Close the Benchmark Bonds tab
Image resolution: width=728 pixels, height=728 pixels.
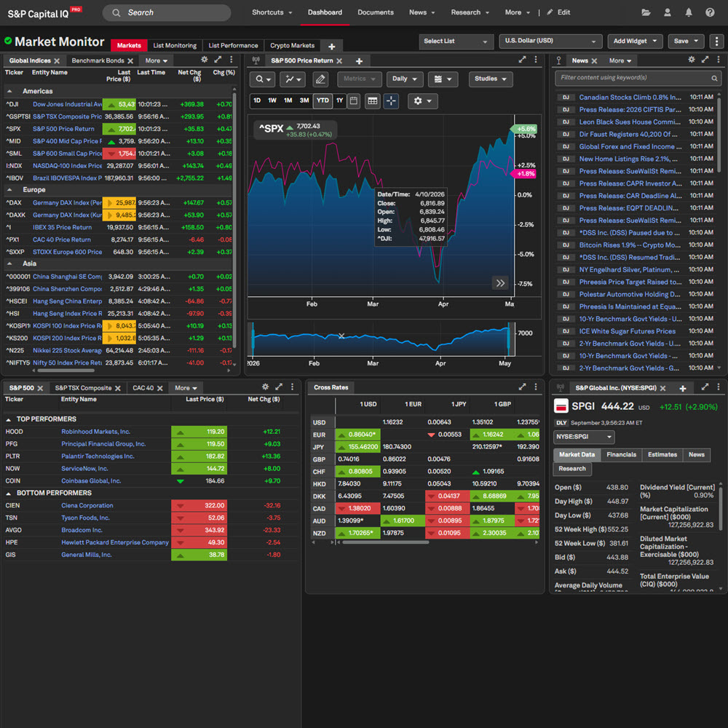[x=130, y=61]
